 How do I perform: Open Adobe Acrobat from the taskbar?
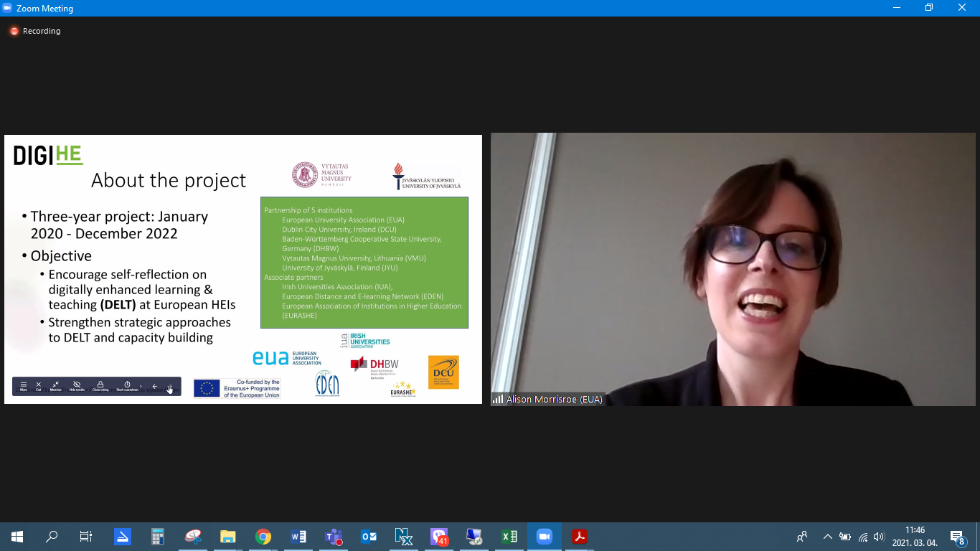[x=579, y=537]
